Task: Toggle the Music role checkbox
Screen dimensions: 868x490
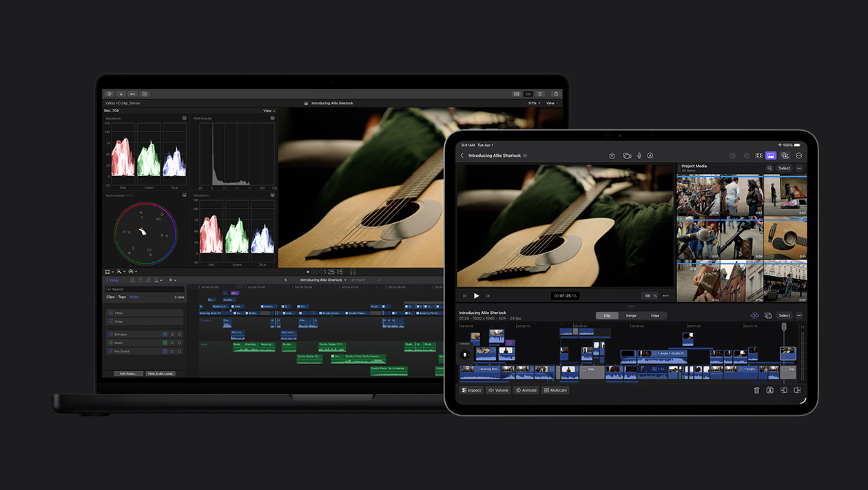Action: (x=111, y=343)
